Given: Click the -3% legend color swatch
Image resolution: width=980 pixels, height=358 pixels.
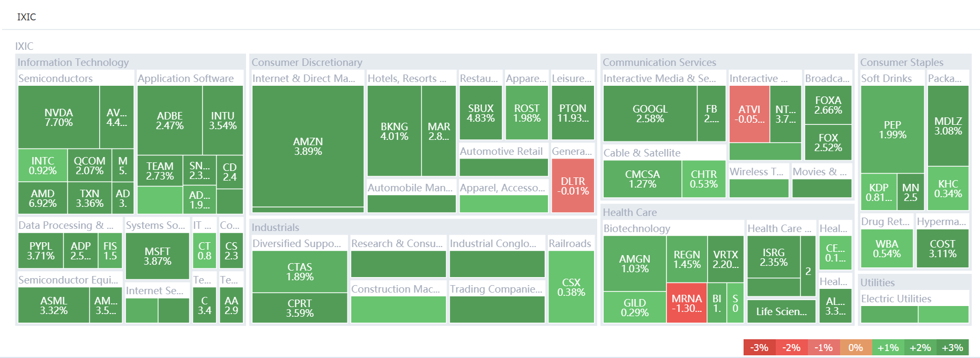Looking at the screenshot, I should coord(759,347).
